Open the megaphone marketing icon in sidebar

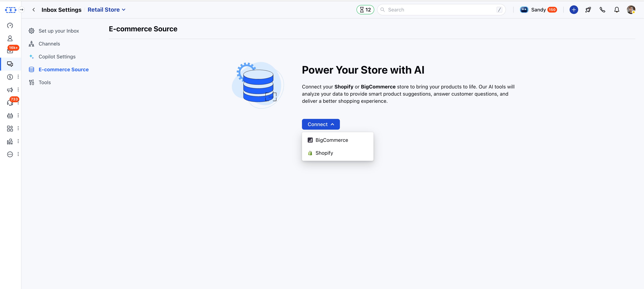tap(10, 90)
